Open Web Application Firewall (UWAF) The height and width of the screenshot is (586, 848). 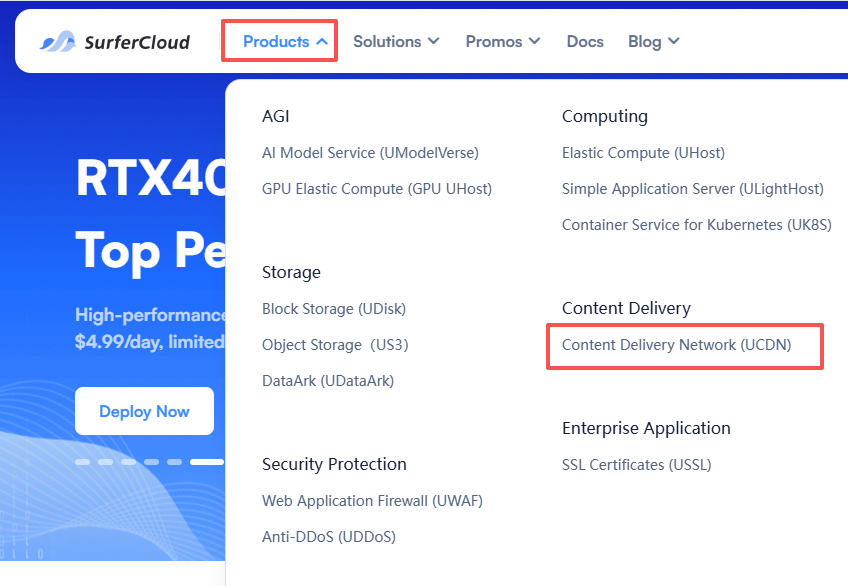(x=372, y=501)
